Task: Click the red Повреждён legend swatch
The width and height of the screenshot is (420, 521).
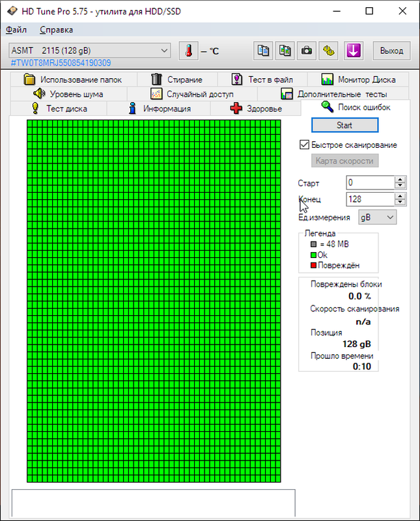Action: click(x=313, y=266)
